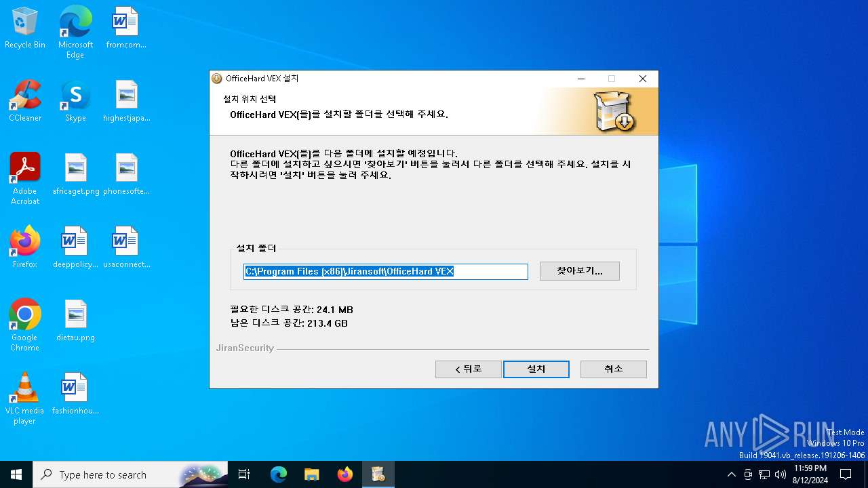The width and height of the screenshot is (868, 488).
Task: Select usaconnect... Word document icon
Action: [126, 248]
